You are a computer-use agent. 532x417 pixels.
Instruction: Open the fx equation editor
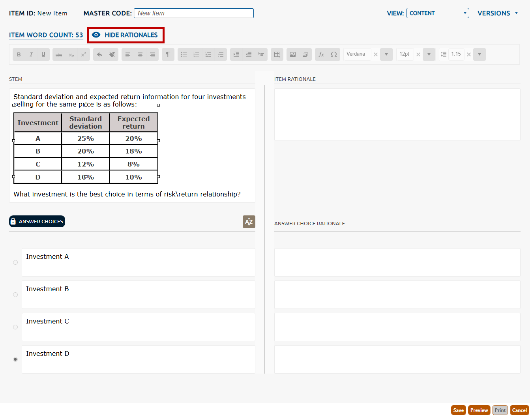[321, 54]
